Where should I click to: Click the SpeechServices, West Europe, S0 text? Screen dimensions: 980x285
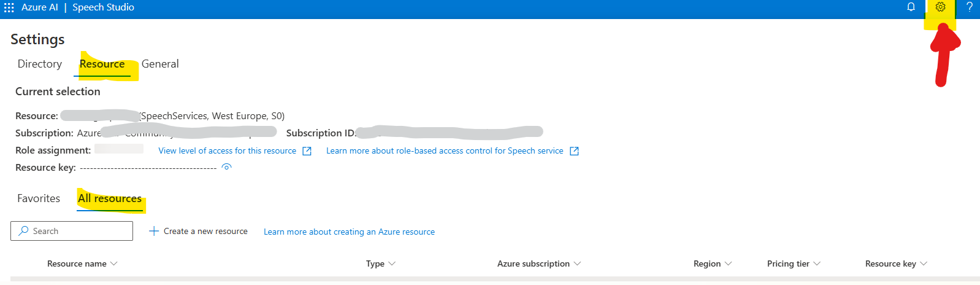[212, 115]
